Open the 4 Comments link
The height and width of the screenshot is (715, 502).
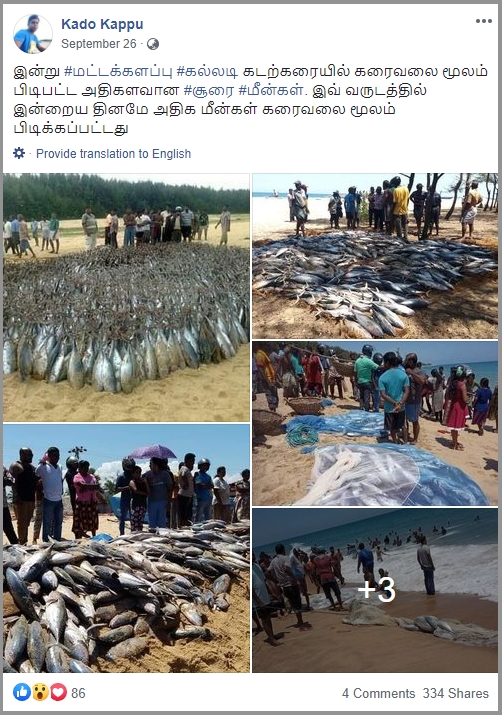click(378, 693)
